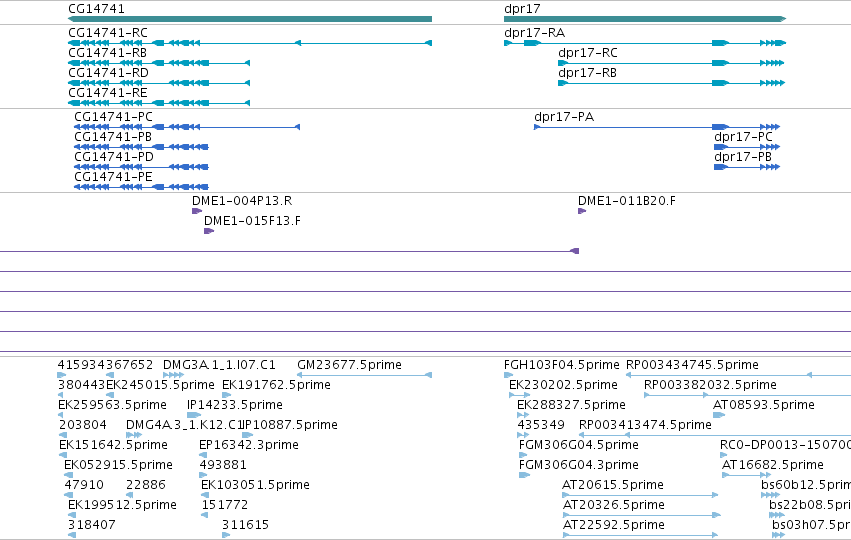Select the FGH103F04.5prime EST
The width and height of the screenshot is (851, 540).
click(509, 375)
